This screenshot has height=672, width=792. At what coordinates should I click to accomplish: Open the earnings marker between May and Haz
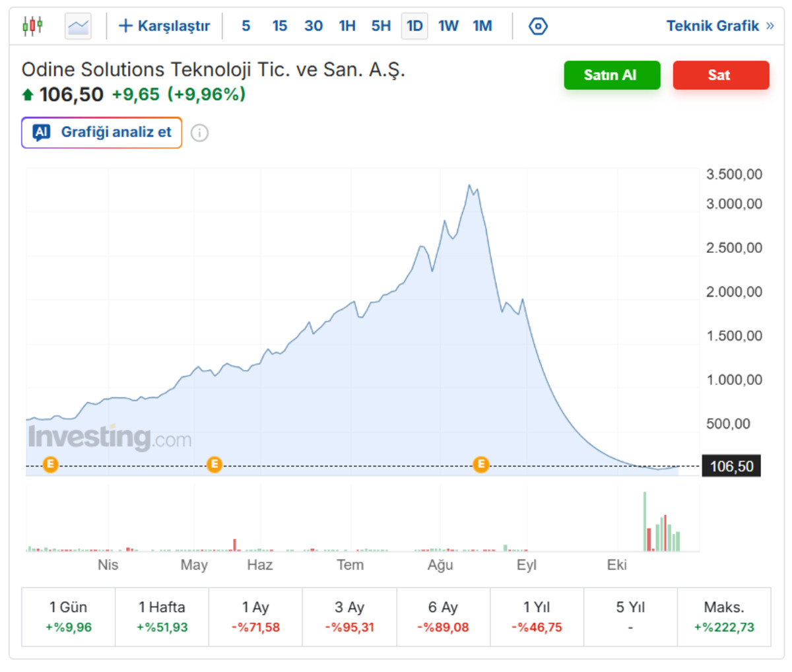click(x=214, y=465)
